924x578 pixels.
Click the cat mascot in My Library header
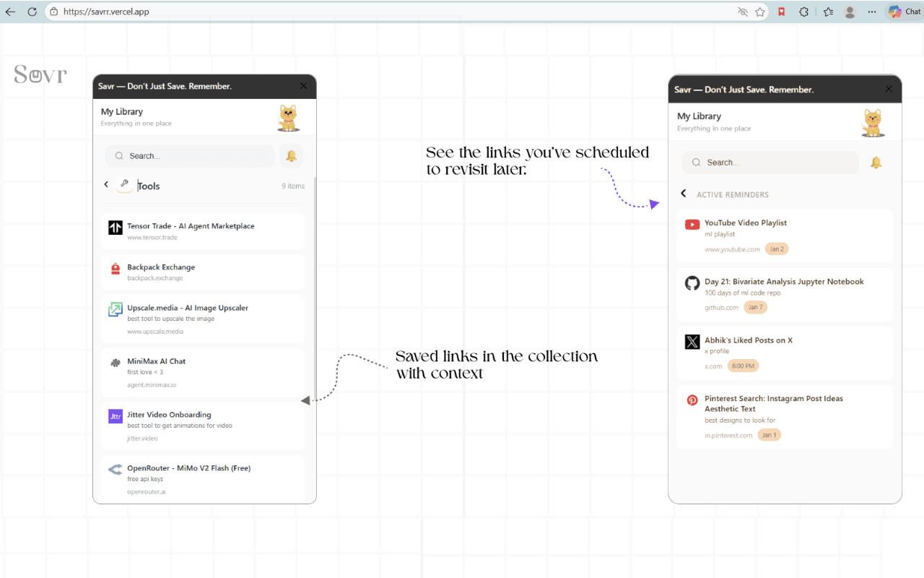click(288, 118)
